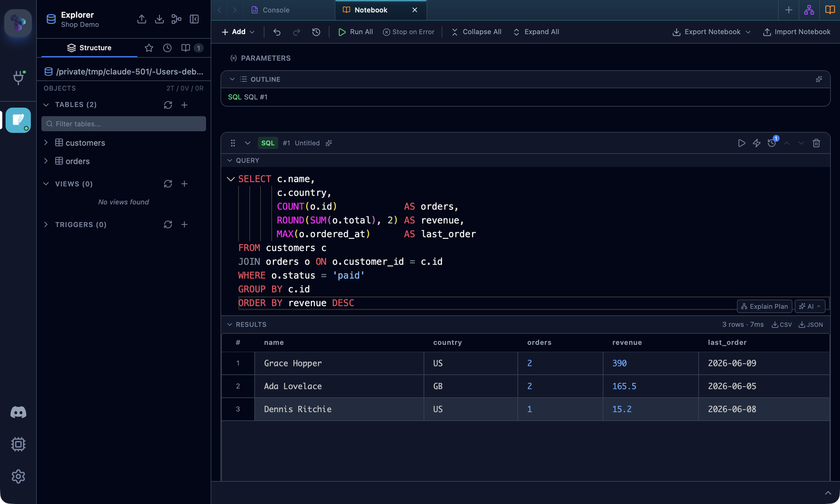This screenshot has height=504, width=840.
Task: Collapse the RESULTS section
Action: tap(229, 324)
